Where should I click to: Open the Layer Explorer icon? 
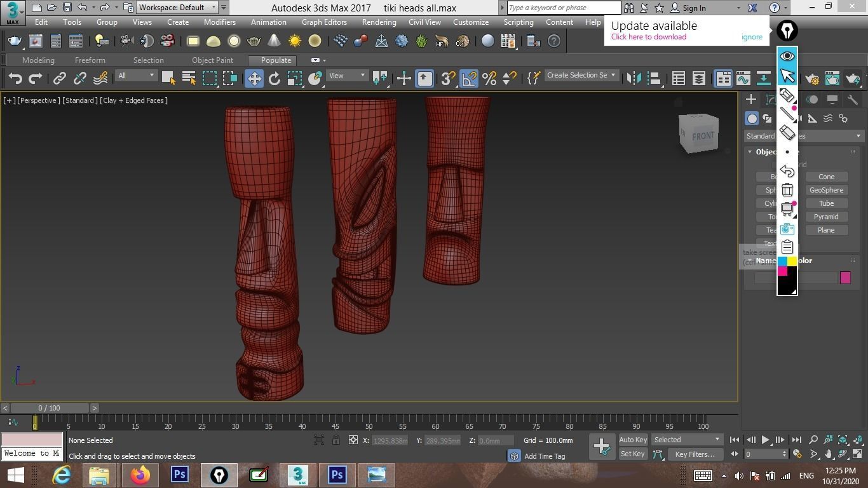(698, 78)
